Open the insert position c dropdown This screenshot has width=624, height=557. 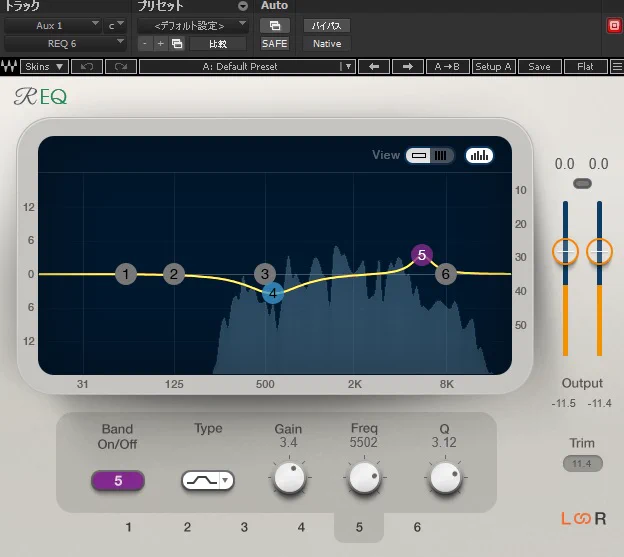point(115,26)
